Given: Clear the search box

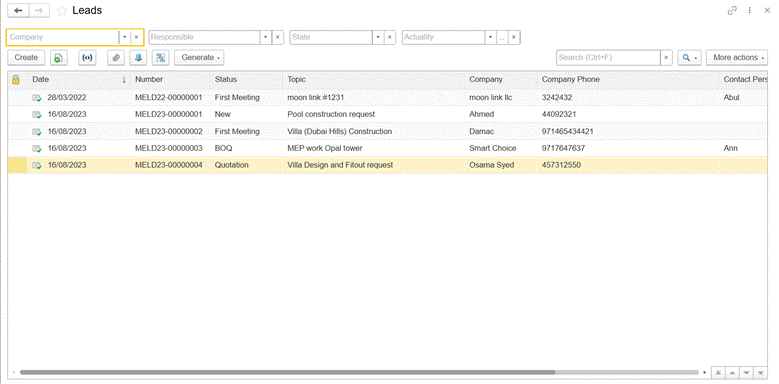Looking at the screenshot, I should tap(666, 58).
